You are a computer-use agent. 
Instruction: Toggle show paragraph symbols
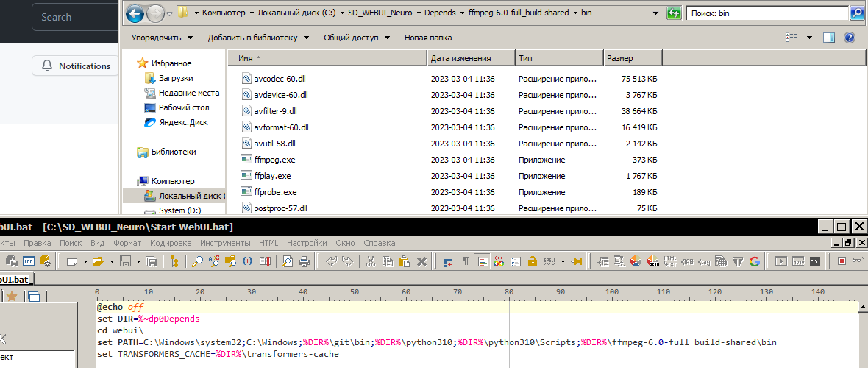point(466,261)
